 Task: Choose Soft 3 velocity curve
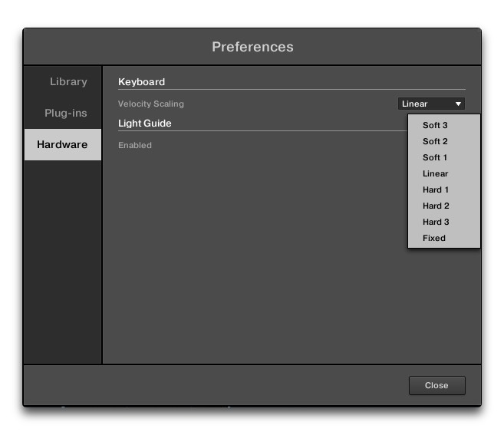(x=444, y=125)
